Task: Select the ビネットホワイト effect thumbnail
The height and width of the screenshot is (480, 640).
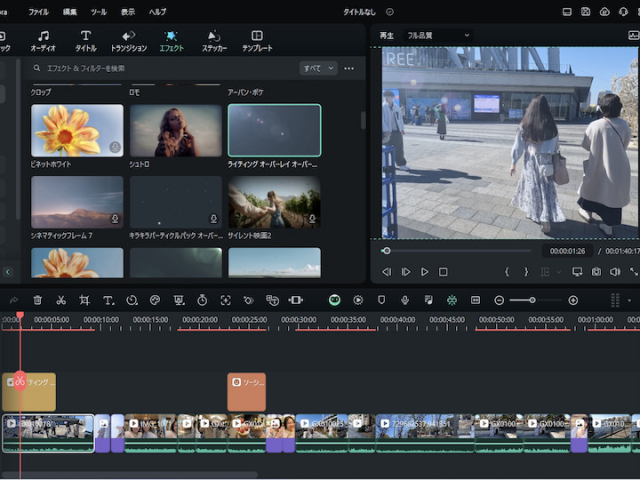Action: point(77,131)
